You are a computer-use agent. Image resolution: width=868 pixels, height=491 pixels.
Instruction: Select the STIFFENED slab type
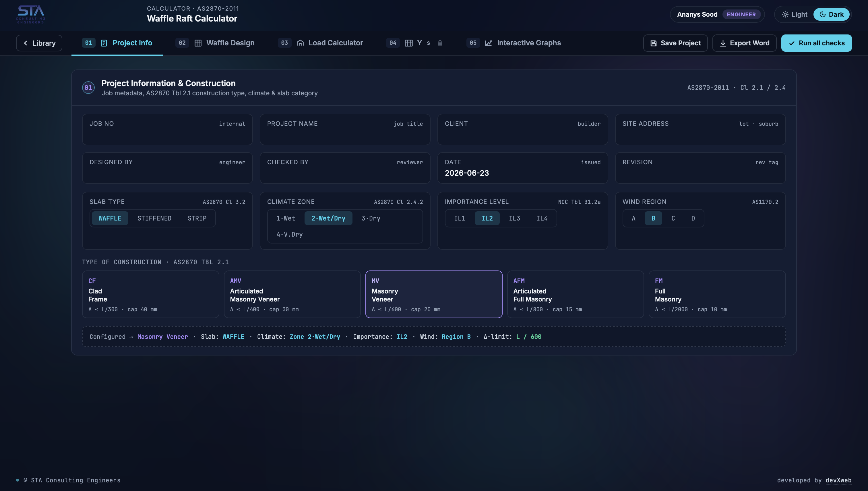pyautogui.click(x=154, y=218)
